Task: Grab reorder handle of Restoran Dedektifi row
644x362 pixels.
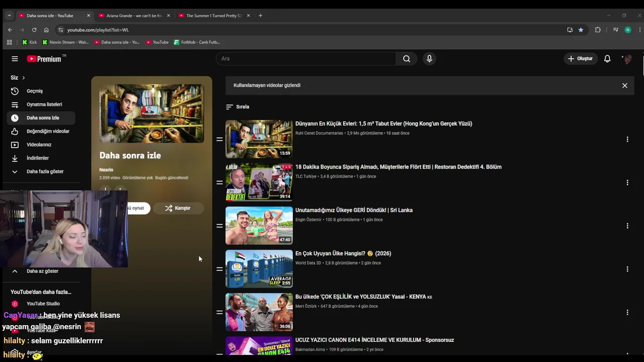Action: point(219,183)
